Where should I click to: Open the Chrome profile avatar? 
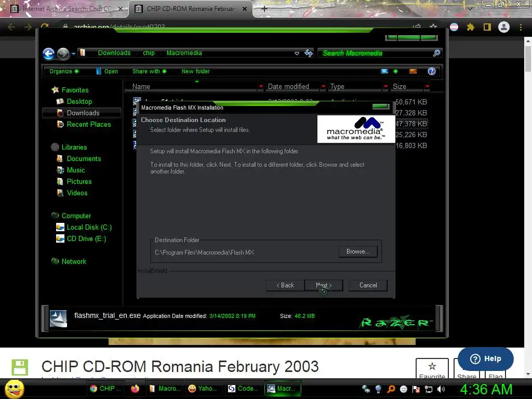point(504,27)
